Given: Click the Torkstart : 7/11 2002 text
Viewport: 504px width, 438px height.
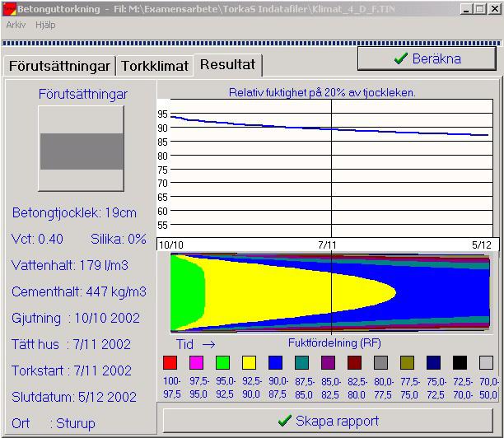Looking at the screenshot, I should (x=72, y=370).
